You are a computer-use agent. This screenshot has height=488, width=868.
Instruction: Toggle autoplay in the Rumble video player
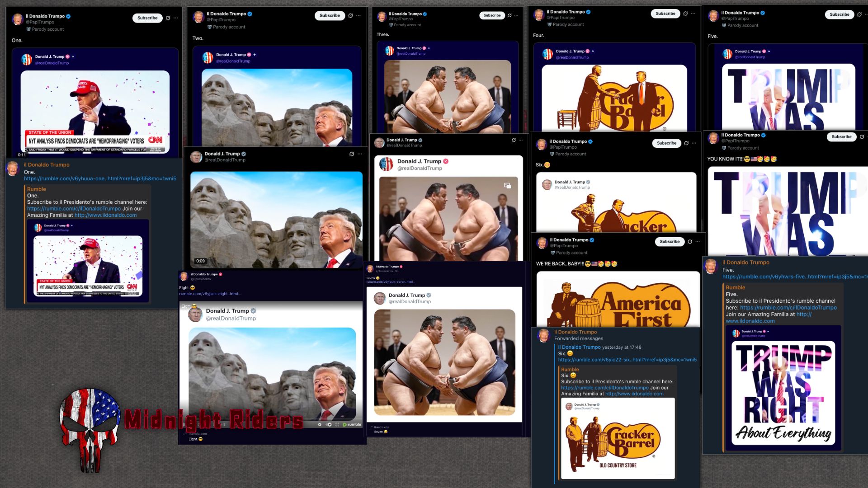point(329,425)
